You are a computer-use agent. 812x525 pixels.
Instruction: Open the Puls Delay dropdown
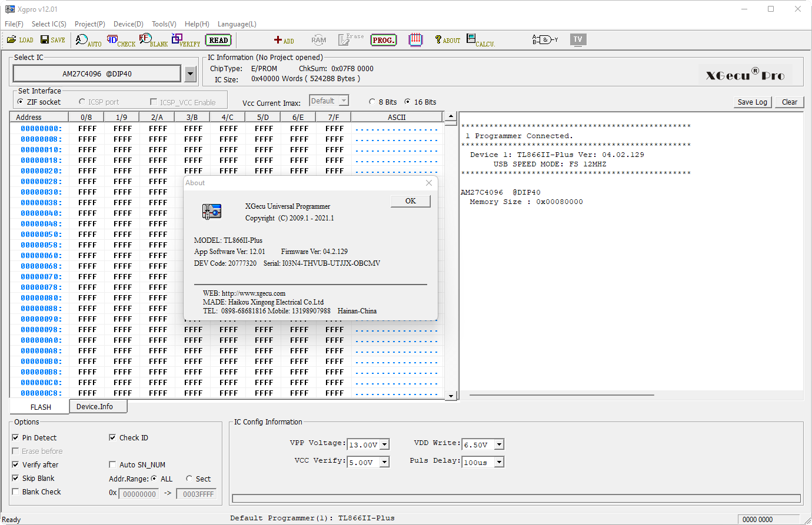(499, 462)
